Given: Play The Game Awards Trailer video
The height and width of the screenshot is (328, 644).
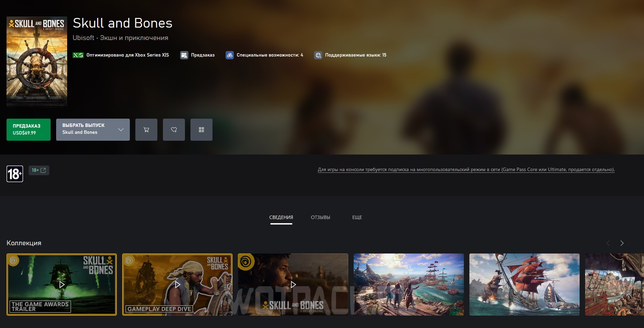Looking at the screenshot, I should [x=61, y=285].
